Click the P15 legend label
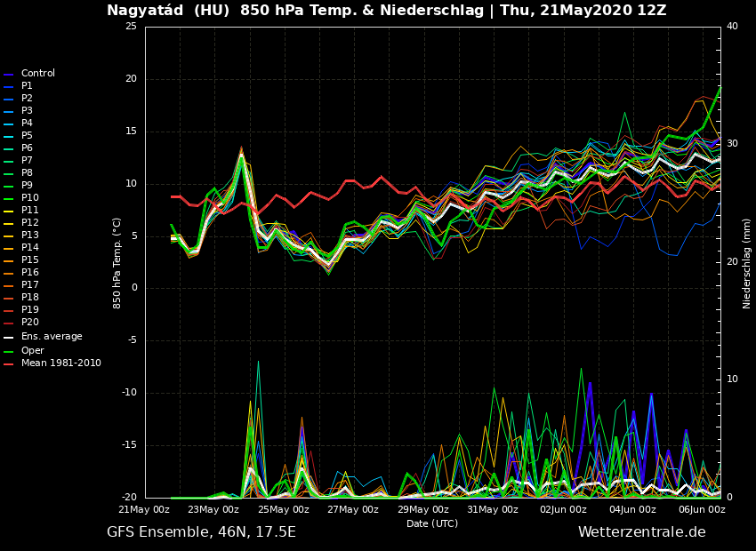This screenshot has width=756, height=551. tap(29, 260)
